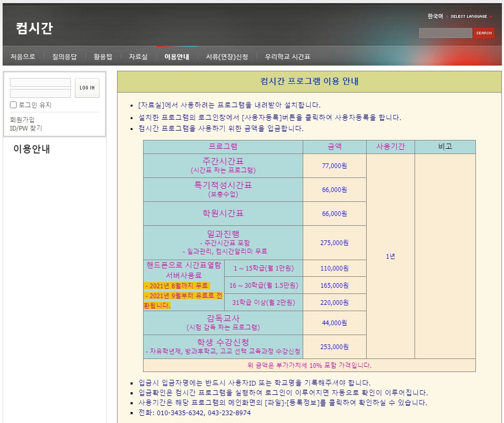Click the 77,000원 price cell

[x=334, y=166]
